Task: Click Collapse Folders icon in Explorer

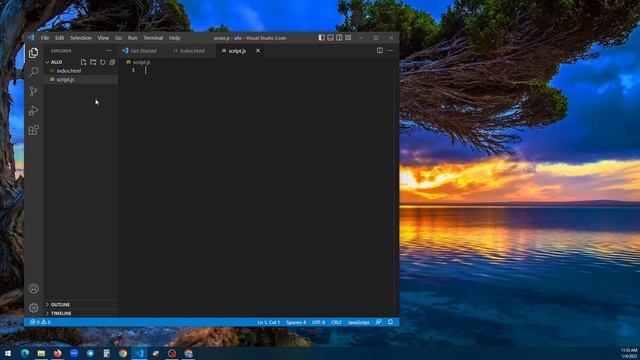Action: click(x=112, y=62)
